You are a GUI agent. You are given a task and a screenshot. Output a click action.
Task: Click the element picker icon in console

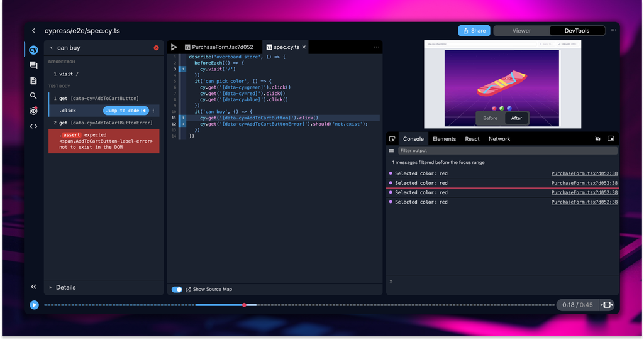point(392,139)
